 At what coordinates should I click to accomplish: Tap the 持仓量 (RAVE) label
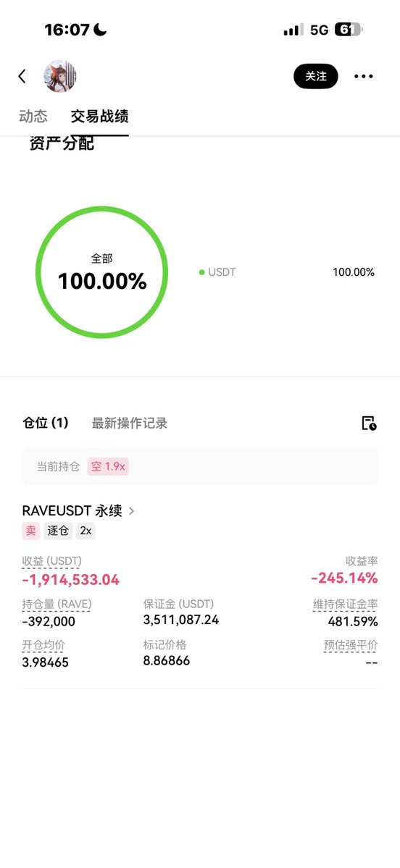click(57, 604)
